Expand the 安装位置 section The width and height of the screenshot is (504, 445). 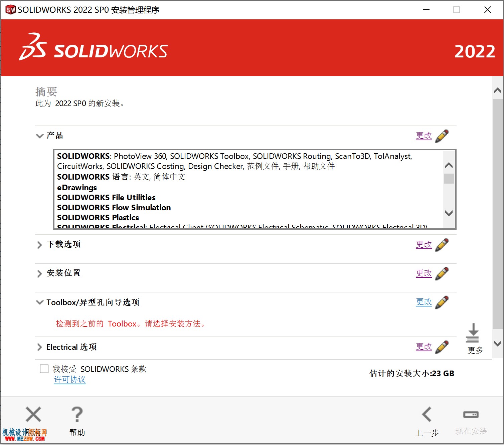39,273
